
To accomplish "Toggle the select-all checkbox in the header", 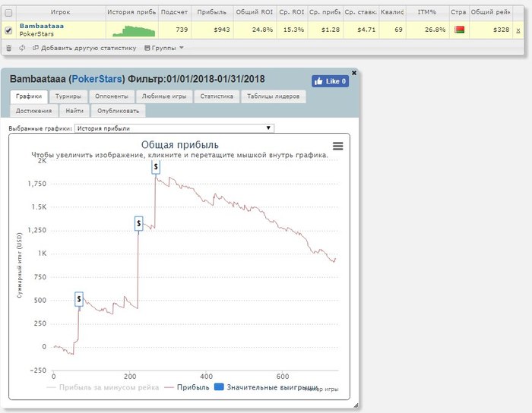I will click(8, 13).
